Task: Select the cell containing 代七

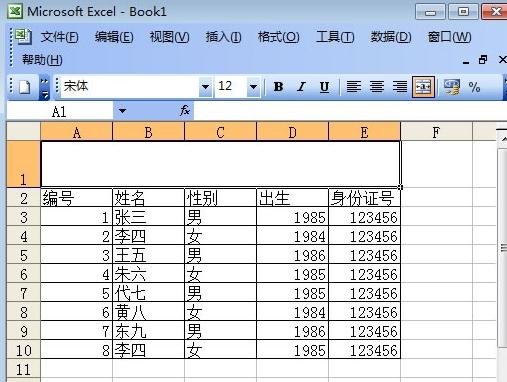Action: click(x=149, y=293)
